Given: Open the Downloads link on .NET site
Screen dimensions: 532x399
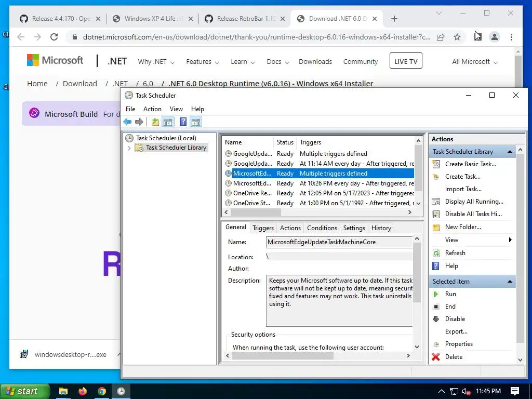Looking at the screenshot, I should (315, 62).
